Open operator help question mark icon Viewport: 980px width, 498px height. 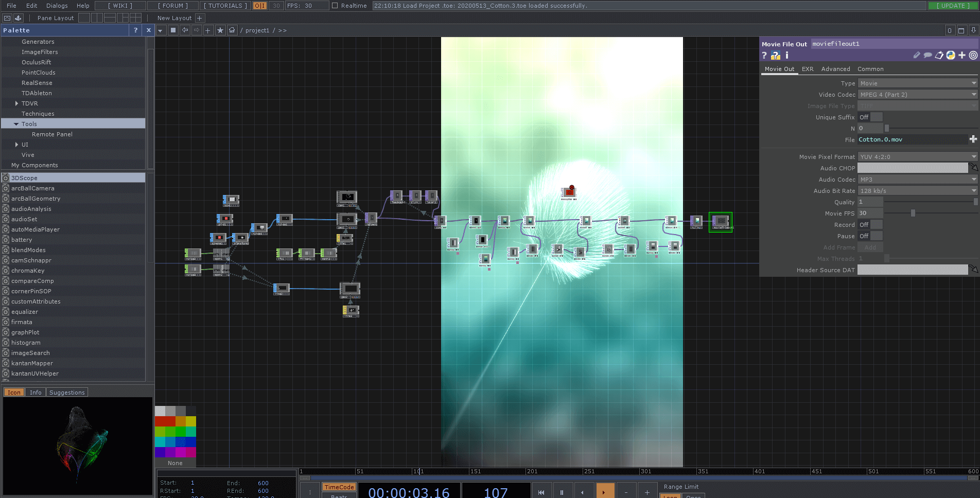coord(764,56)
